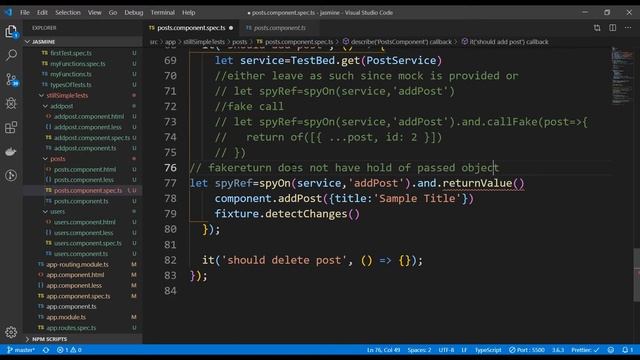640x360 pixels.
Task: Open the Manage gear icon
Action: click(11, 332)
